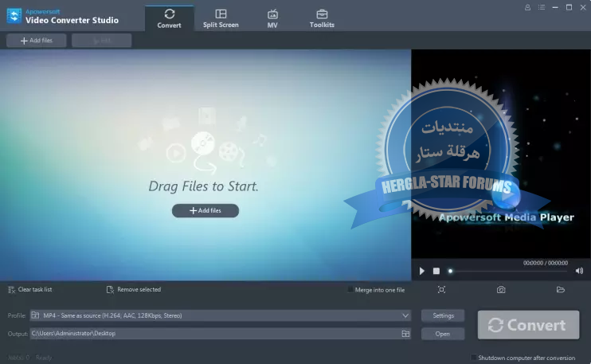Open the Profile dropdown arrow
Image resolution: width=591 pixels, height=364 pixels.
(405, 315)
